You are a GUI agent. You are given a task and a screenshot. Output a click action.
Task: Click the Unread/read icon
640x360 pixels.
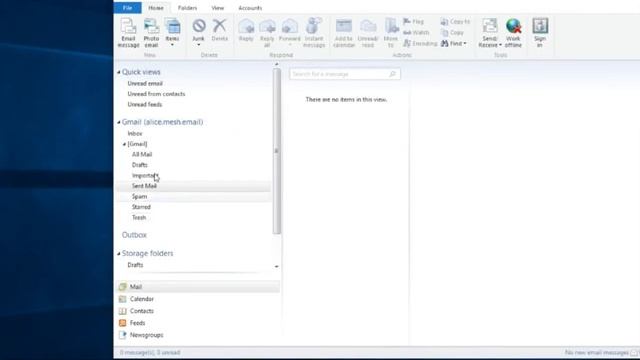click(x=368, y=33)
